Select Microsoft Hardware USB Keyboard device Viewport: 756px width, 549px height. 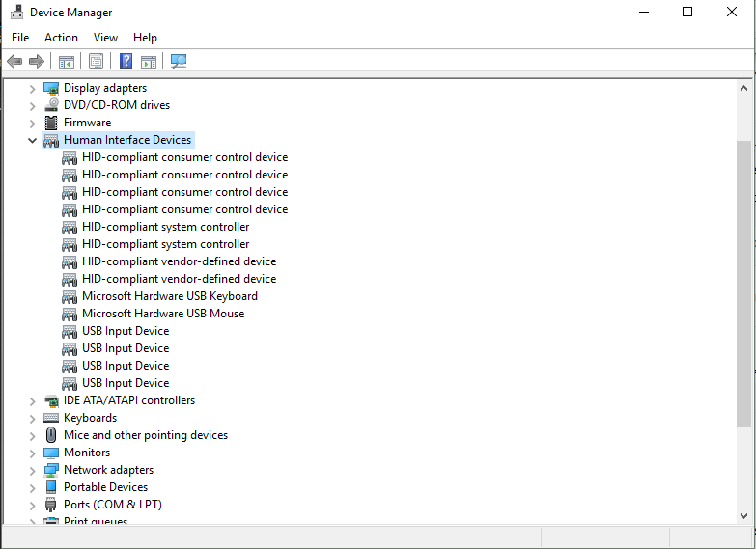169,296
